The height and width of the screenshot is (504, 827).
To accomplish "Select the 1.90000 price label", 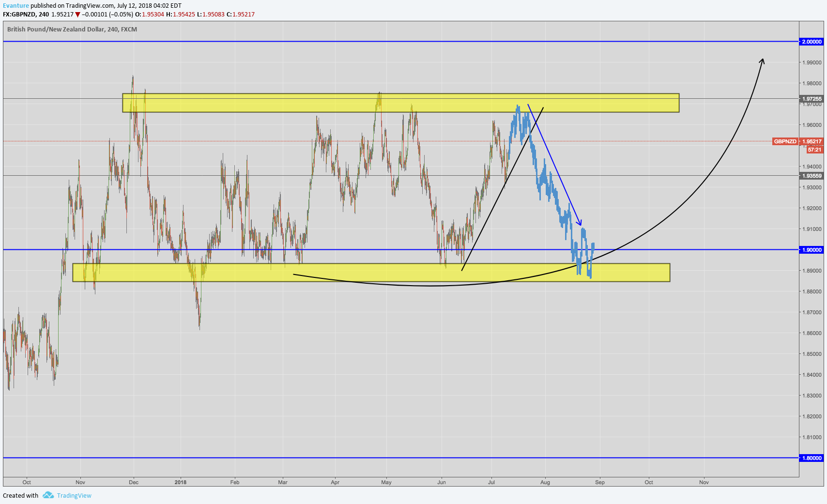I will click(812, 250).
